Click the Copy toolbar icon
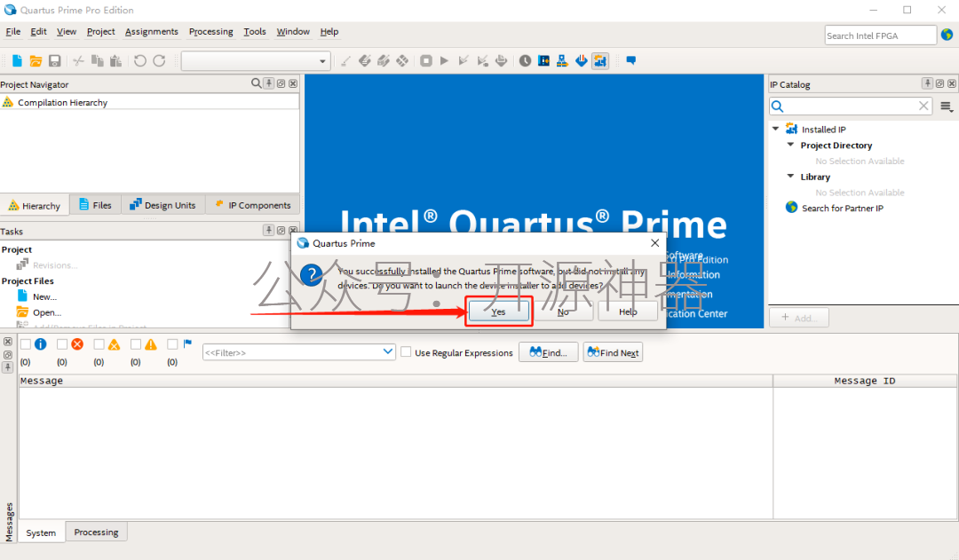 click(98, 60)
